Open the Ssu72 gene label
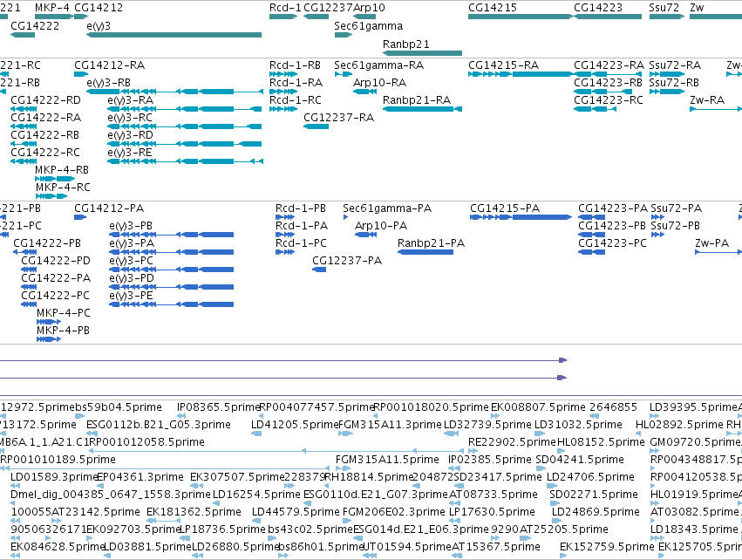This screenshot has height=560, width=742. point(664,8)
